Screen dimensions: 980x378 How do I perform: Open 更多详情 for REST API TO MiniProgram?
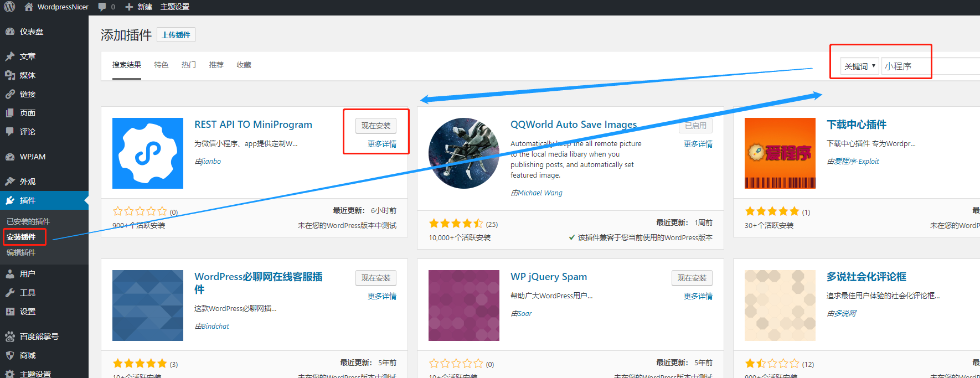tap(382, 144)
